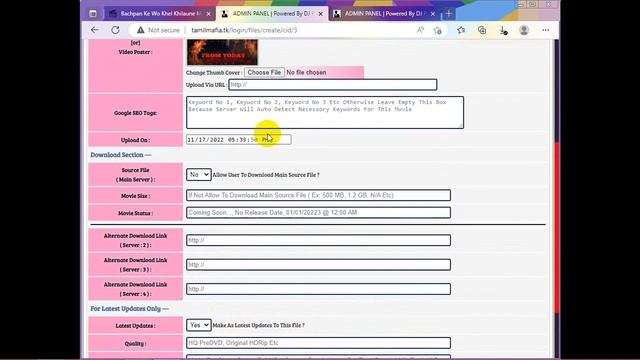Click Choose File for thumb cover

point(264,72)
